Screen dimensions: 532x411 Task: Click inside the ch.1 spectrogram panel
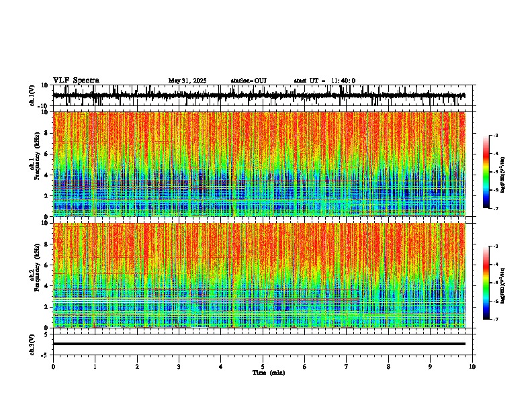[259, 164]
